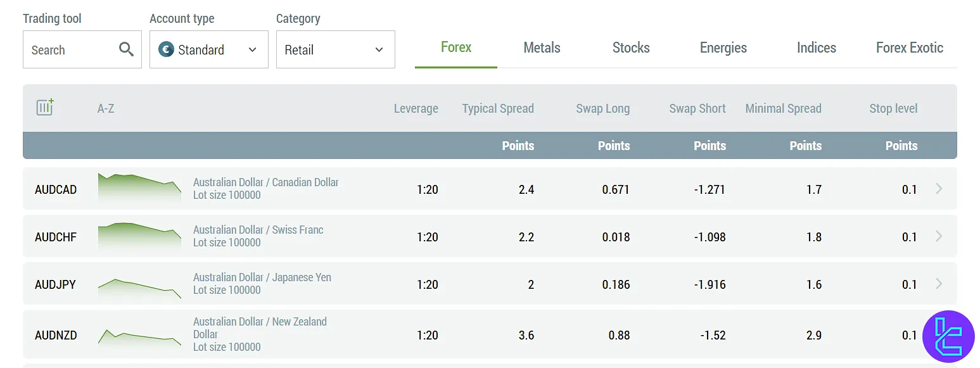Switch to the Energies tab

[x=723, y=47]
